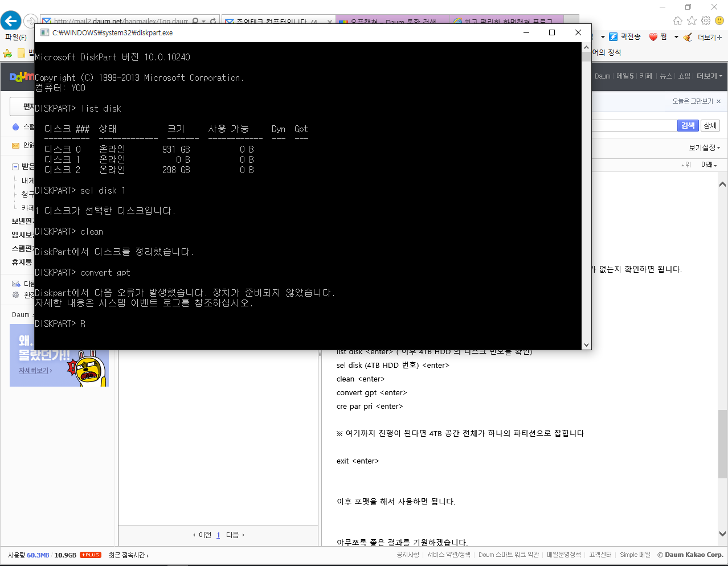The image size is (728, 566).
Task: Click the diskpart window title icon
Action: click(44, 32)
